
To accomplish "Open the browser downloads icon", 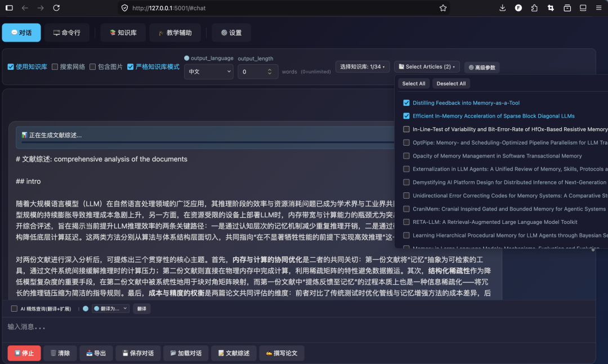I will click(503, 8).
